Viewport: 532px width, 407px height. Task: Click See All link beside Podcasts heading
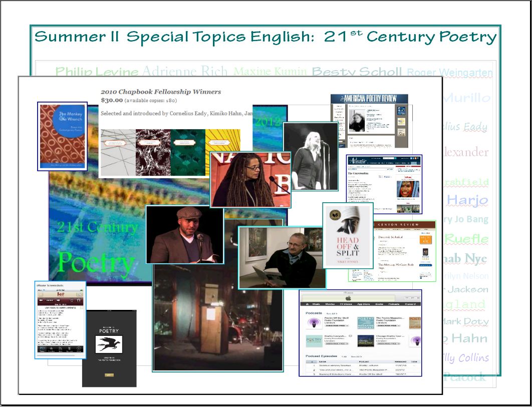(333, 313)
